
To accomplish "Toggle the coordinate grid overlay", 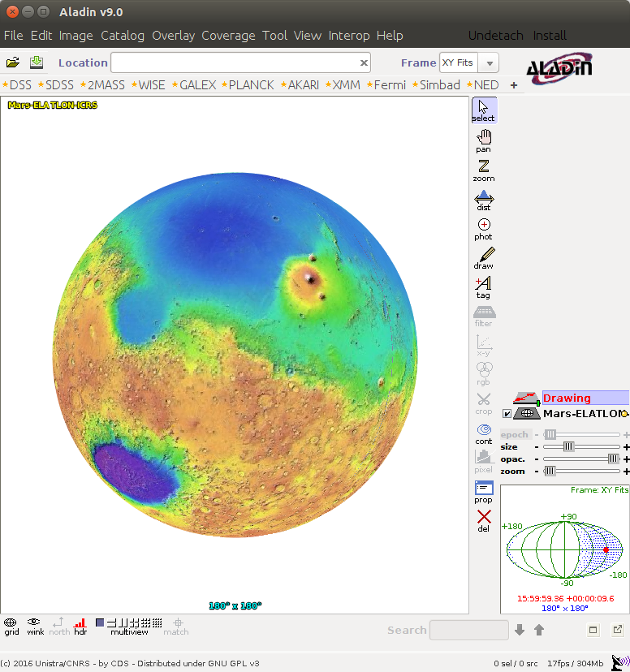I will [11, 626].
